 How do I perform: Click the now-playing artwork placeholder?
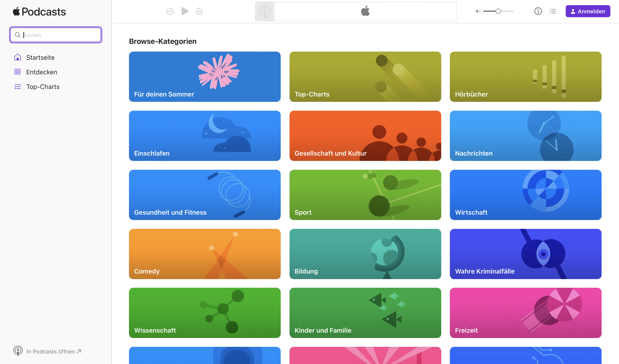click(x=265, y=11)
